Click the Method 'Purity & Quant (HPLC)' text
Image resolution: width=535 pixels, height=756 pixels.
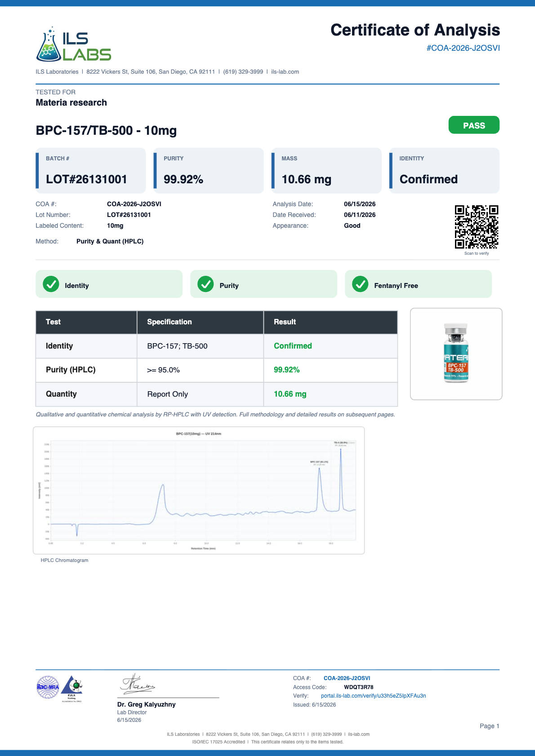click(x=110, y=241)
